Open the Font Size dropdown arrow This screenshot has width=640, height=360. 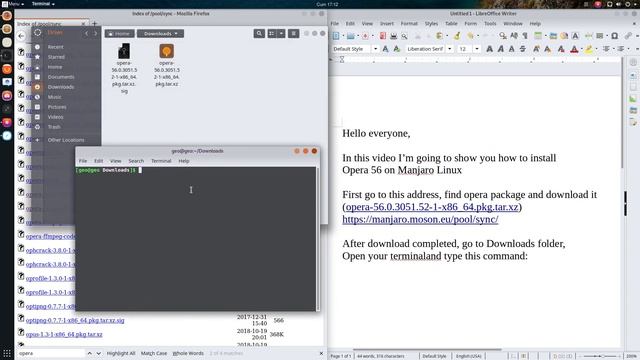click(x=477, y=49)
